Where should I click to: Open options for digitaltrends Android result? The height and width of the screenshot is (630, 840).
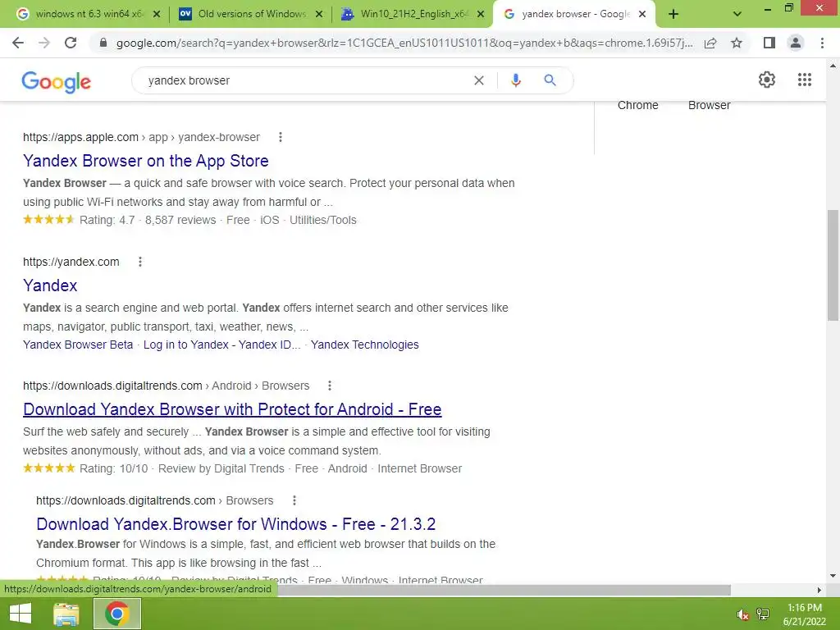tap(330, 386)
